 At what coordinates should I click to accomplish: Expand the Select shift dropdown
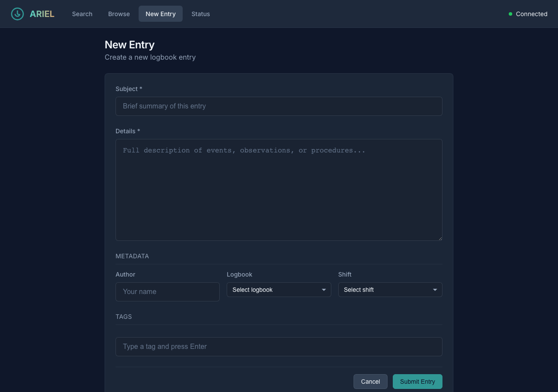coord(390,290)
